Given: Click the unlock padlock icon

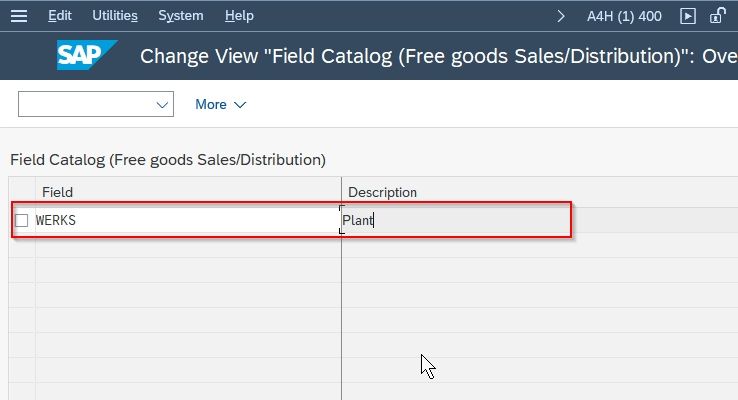Looking at the screenshot, I should [717, 16].
